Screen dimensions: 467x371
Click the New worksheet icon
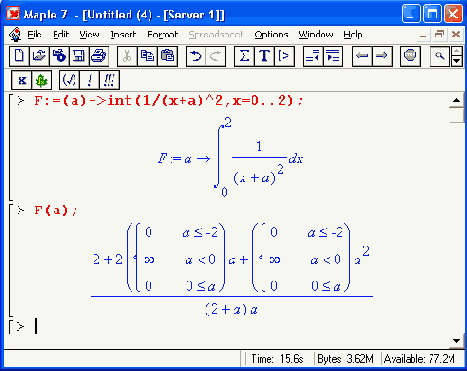click(x=19, y=56)
